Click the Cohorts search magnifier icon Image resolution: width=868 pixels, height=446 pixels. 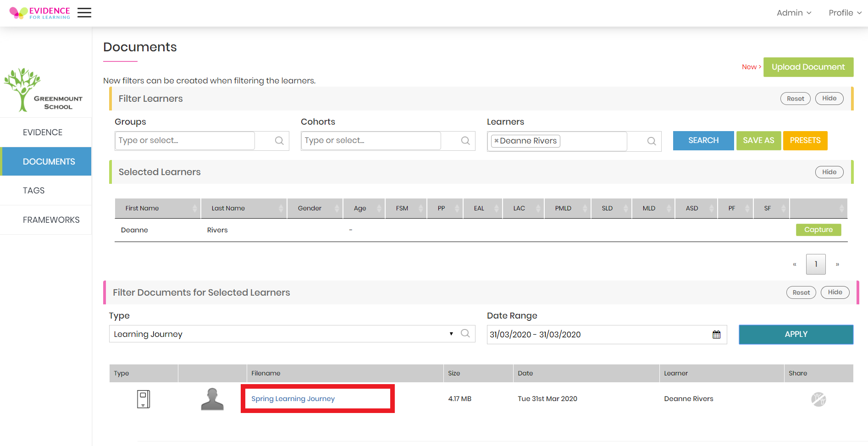465,140
